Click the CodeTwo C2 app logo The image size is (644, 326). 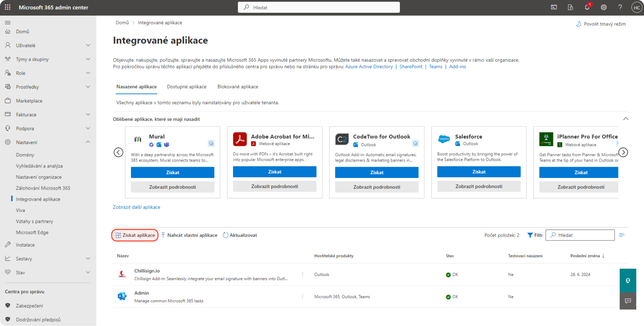click(x=342, y=139)
